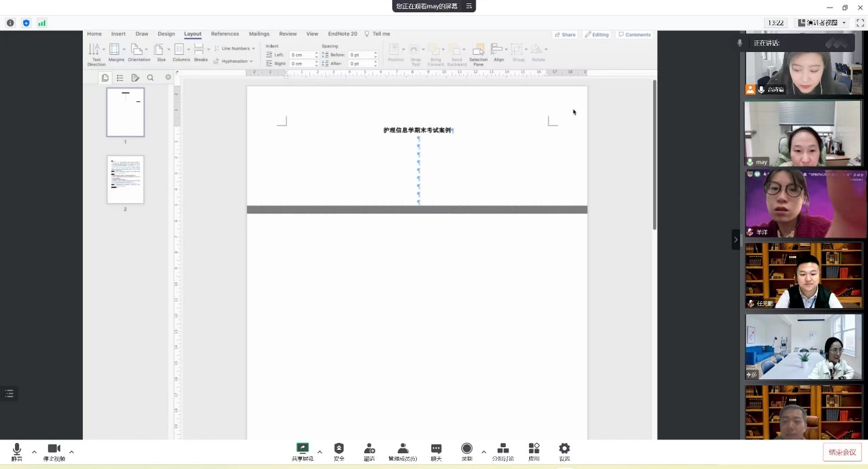Click the 分组讨论 breakout rooms icon
The image size is (868, 469).
pos(502,448)
